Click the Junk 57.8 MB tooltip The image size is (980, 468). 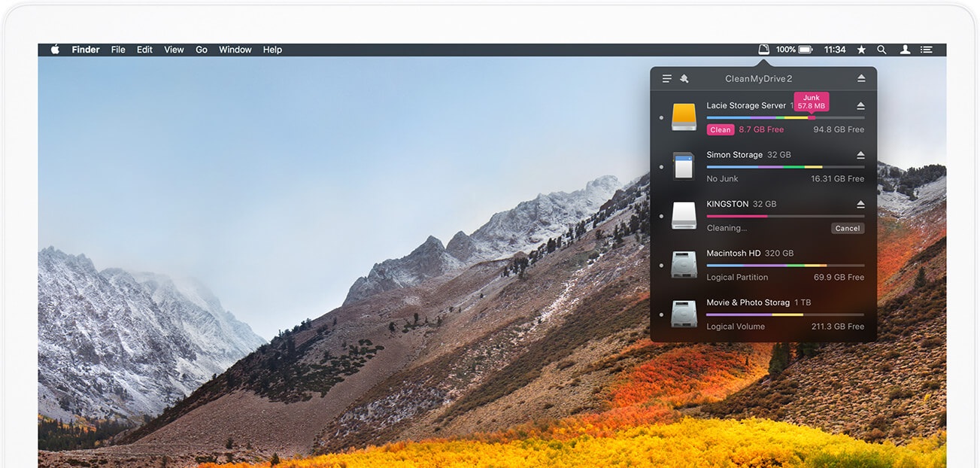(x=812, y=102)
